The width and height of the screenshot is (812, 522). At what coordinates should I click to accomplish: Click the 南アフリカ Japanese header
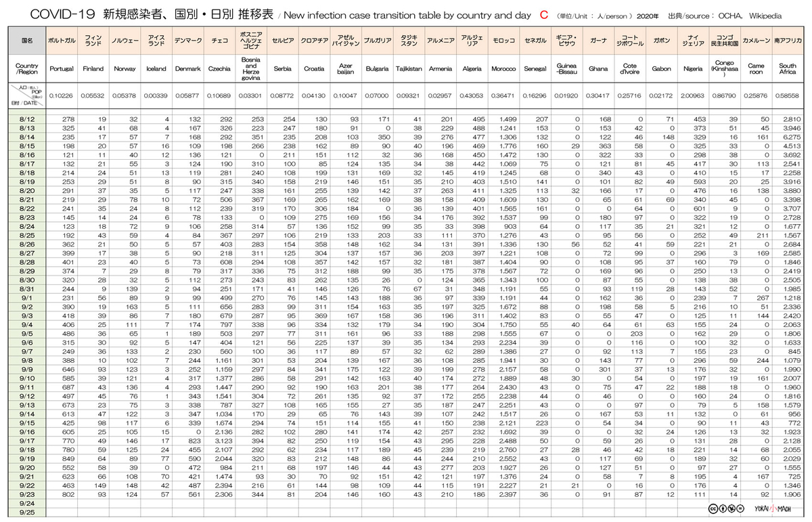(x=788, y=41)
